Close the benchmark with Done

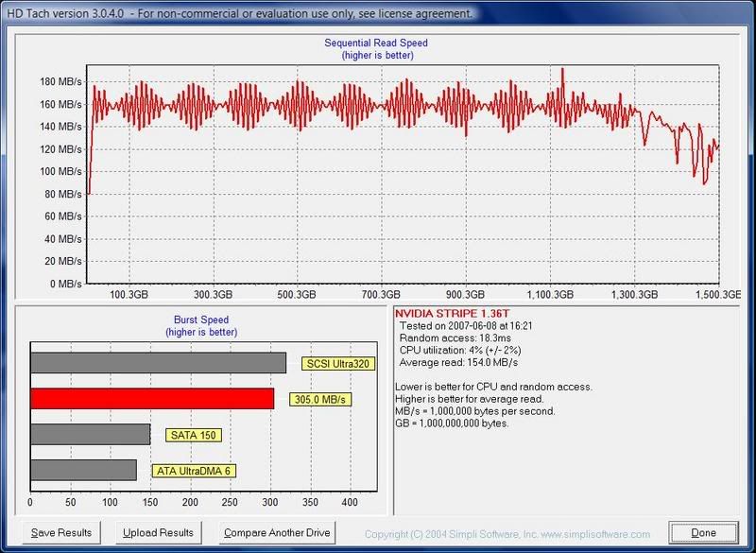(703, 532)
